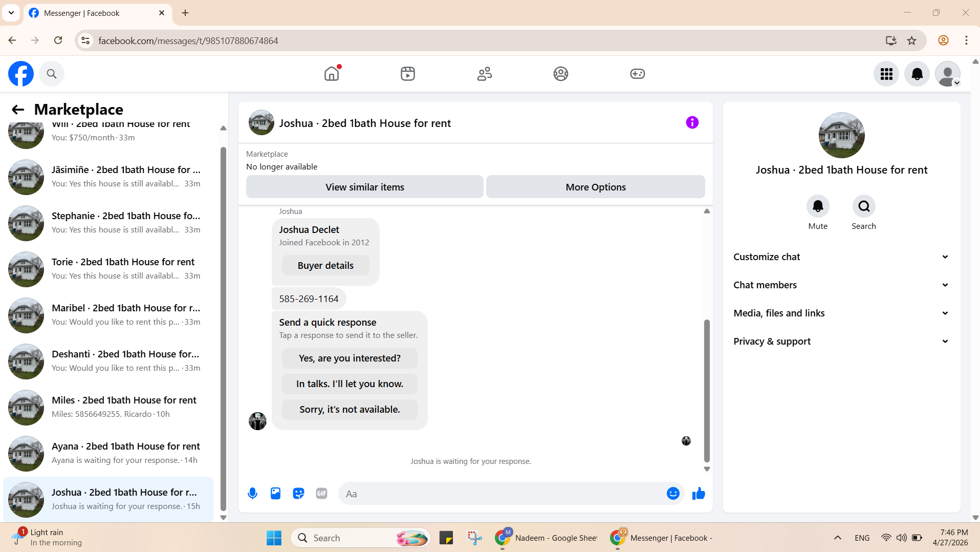Click the chat messages scrollbar

coord(707,390)
